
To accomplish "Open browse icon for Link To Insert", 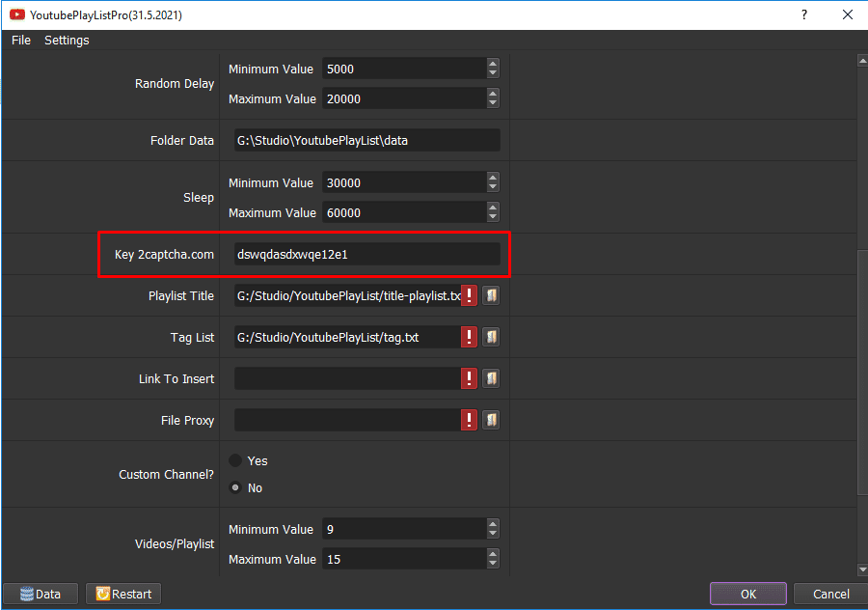I will click(x=491, y=378).
